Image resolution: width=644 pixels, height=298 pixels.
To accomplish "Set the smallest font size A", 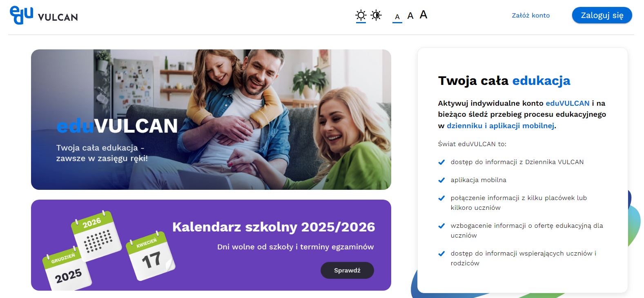I will [x=397, y=17].
